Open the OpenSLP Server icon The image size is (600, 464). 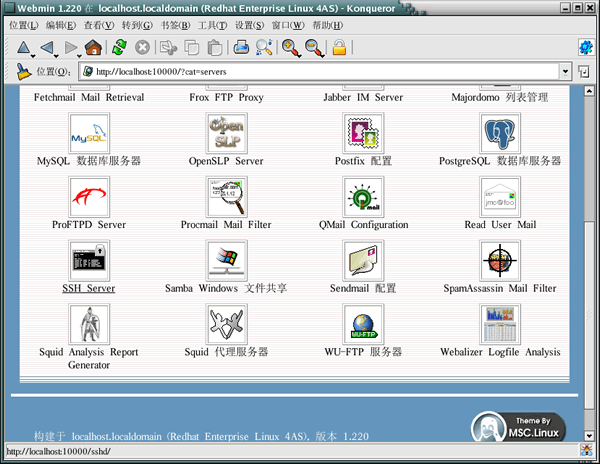click(x=226, y=133)
